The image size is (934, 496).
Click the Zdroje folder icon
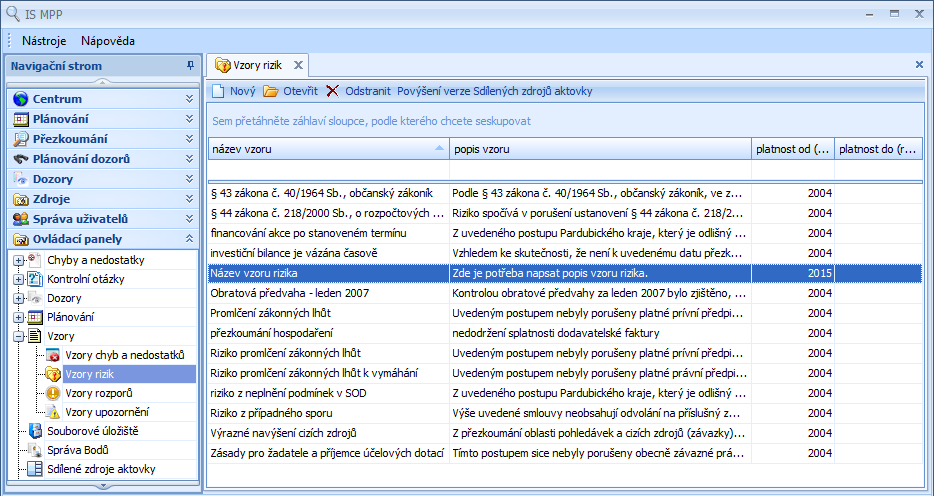(21, 199)
